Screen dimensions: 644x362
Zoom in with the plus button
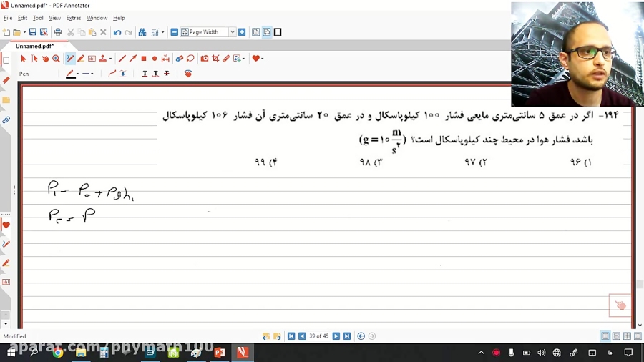pyautogui.click(x=242, y=32)
